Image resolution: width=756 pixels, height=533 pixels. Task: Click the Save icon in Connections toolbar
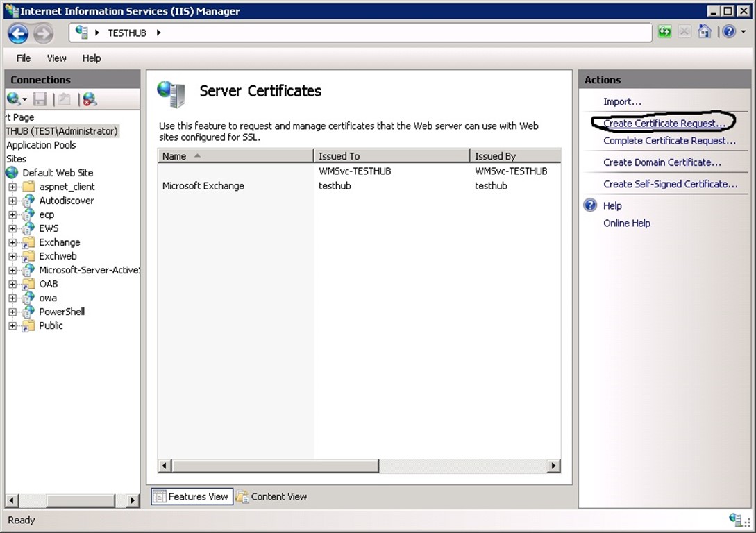pos(40,99)
